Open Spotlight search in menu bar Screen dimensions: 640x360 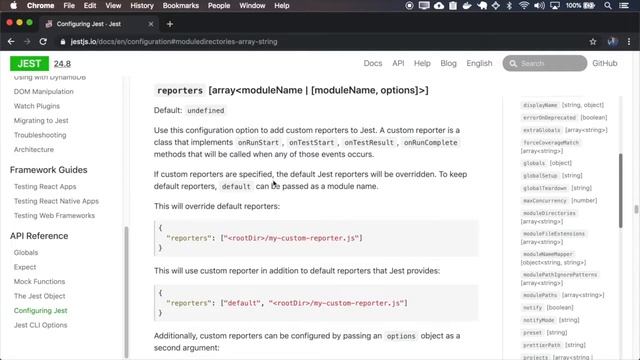pos(608,6)
